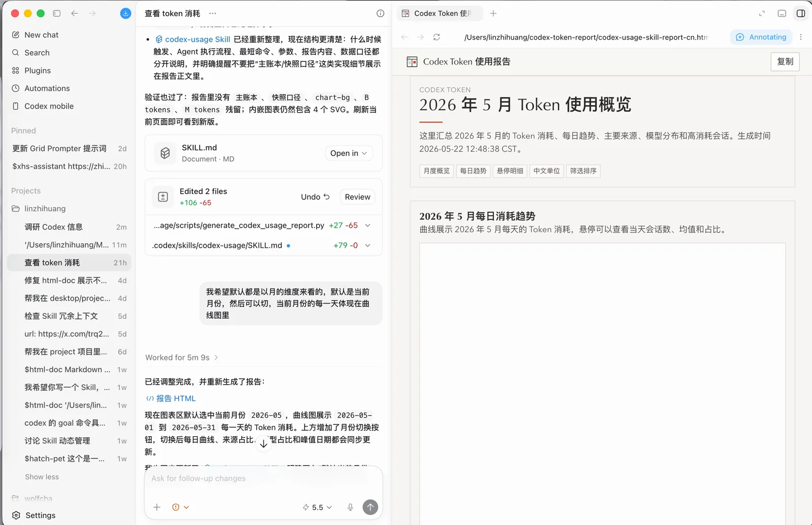Toggle the Annotating mode button
Viewport: 812px width, 525px height.
[x=761, y=37]
